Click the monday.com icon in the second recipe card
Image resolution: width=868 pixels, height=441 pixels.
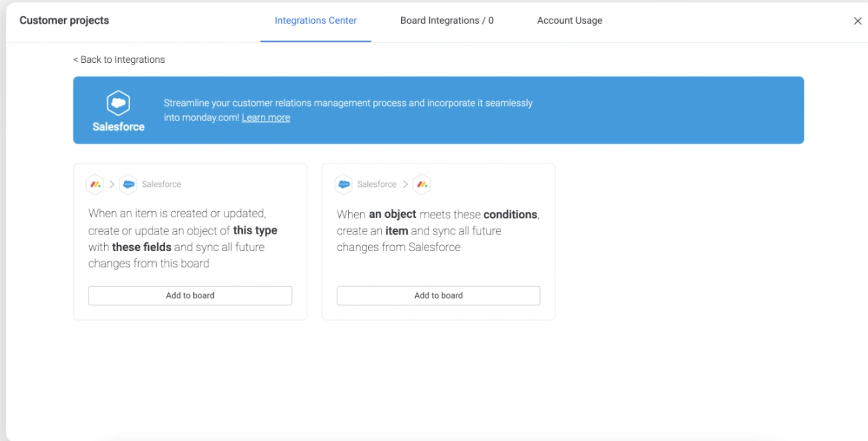422,185
